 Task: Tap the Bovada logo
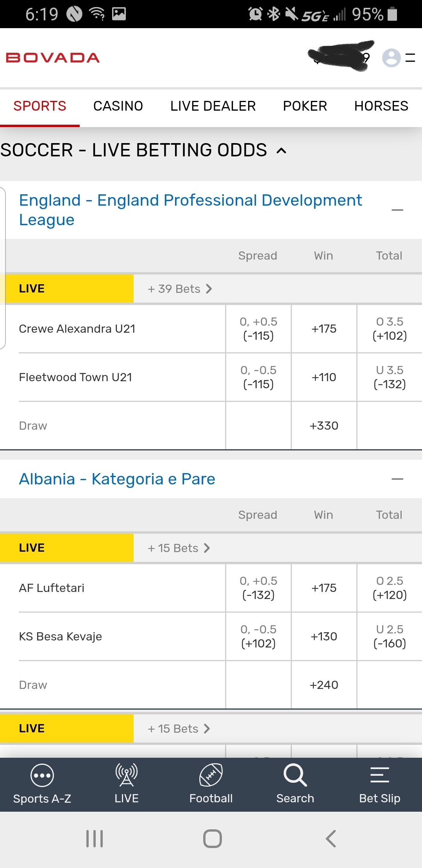(x=53, y=58)
